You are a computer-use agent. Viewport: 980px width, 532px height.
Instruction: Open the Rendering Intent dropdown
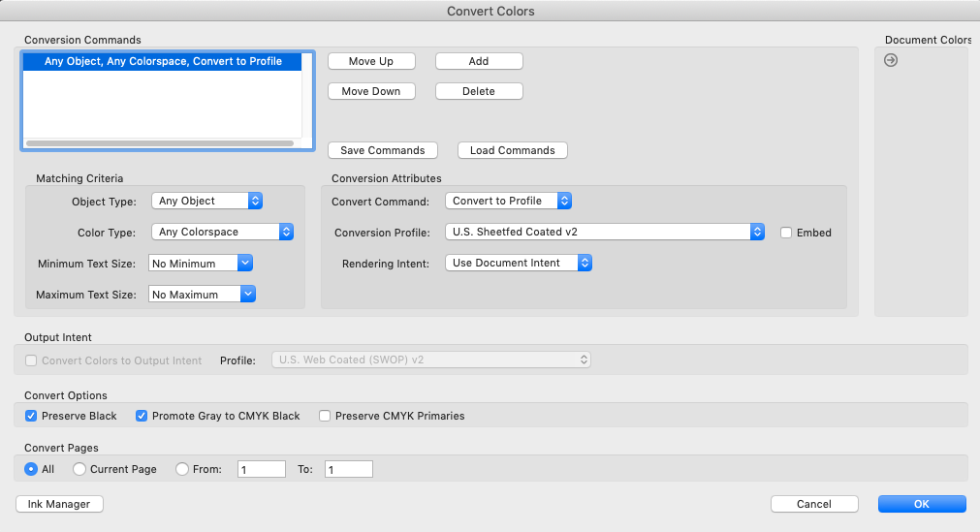pyautogui.click(x=519, y=263)
